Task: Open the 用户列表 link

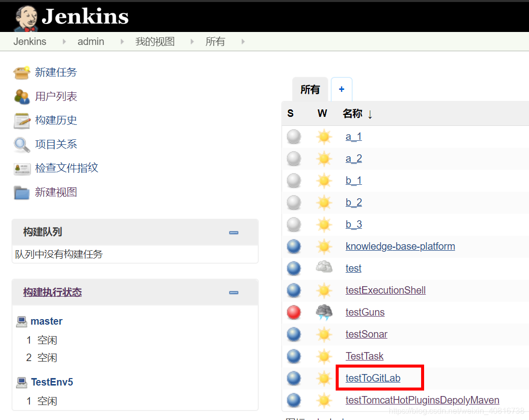Action: click(56, 96)
